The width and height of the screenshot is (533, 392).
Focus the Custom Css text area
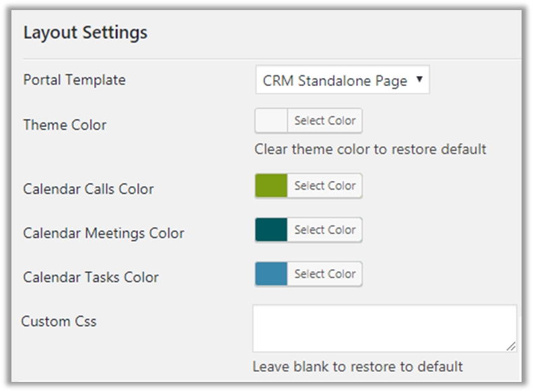click(x=384, y=328)
